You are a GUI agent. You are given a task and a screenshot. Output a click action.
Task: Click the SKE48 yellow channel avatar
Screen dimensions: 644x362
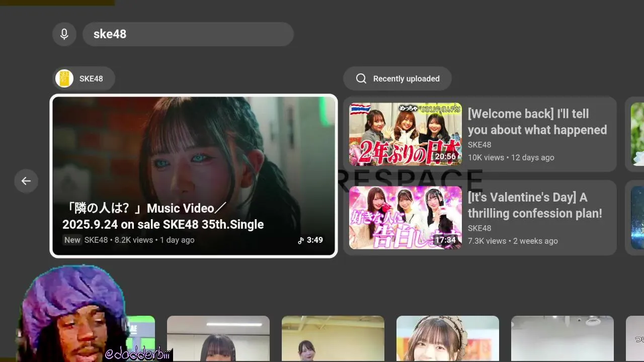pos(64,78)
